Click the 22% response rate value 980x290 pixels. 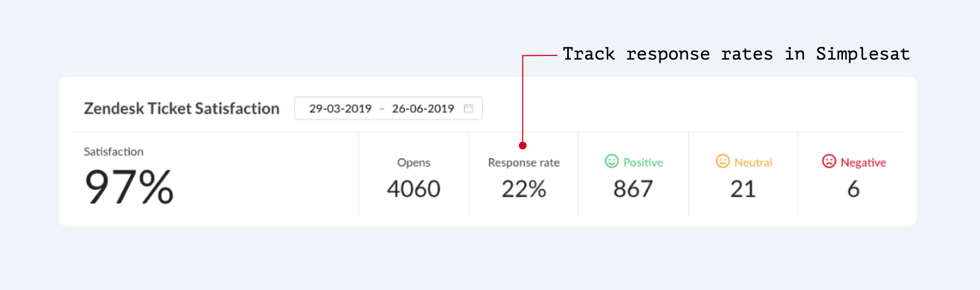coord(523,189)
